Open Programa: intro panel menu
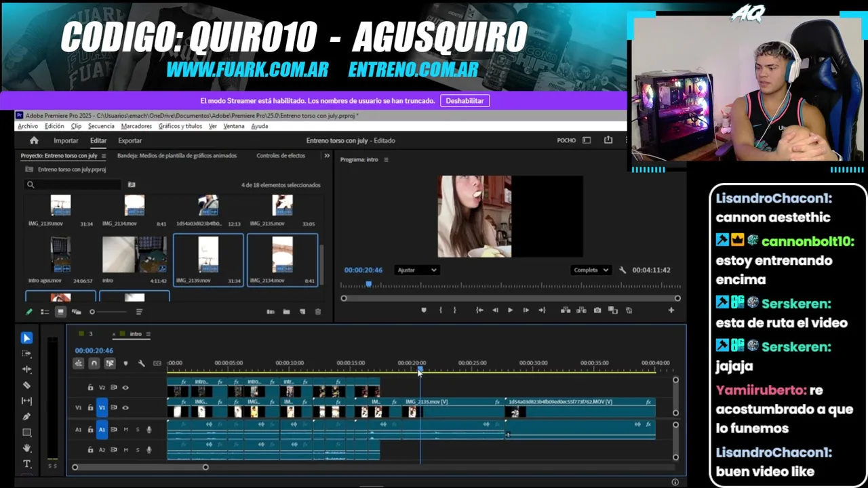The height and width of the screenshot is (488, 868). point(386,160)
